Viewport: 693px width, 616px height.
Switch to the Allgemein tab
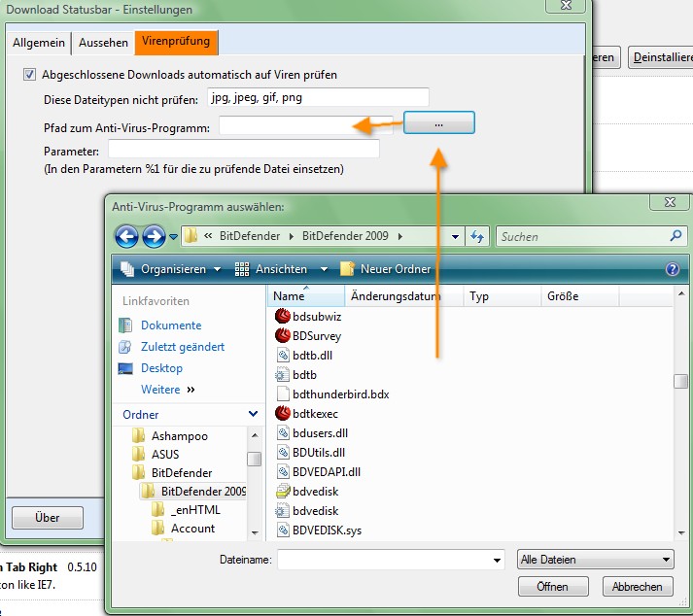[39, 43]
